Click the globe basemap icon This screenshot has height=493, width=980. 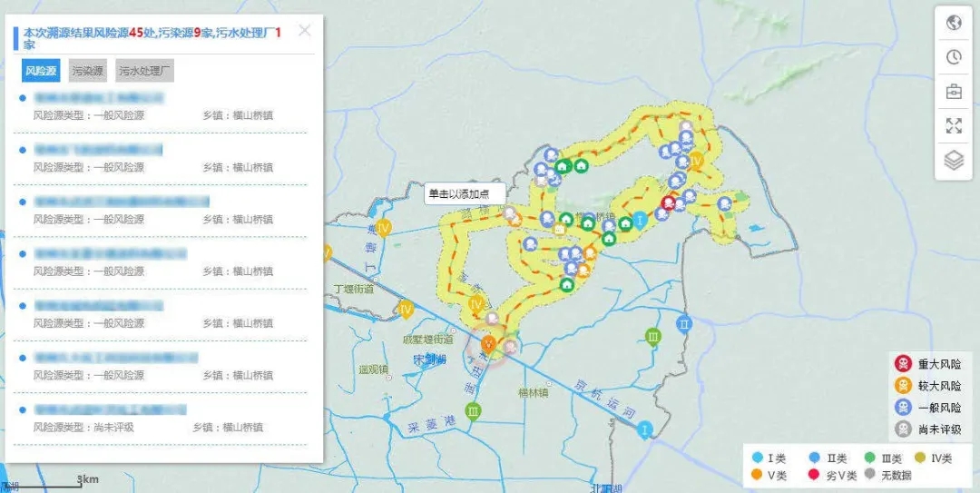954,23
